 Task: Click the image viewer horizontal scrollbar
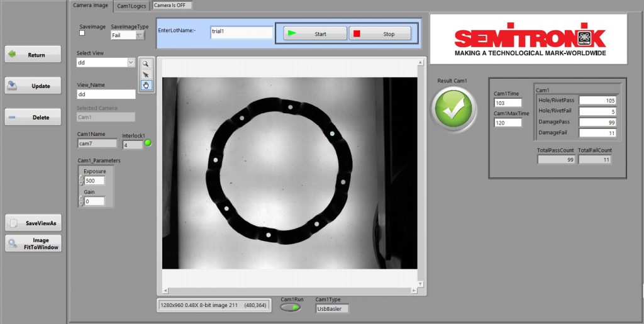pyautogui.click(x=292, y=291)
